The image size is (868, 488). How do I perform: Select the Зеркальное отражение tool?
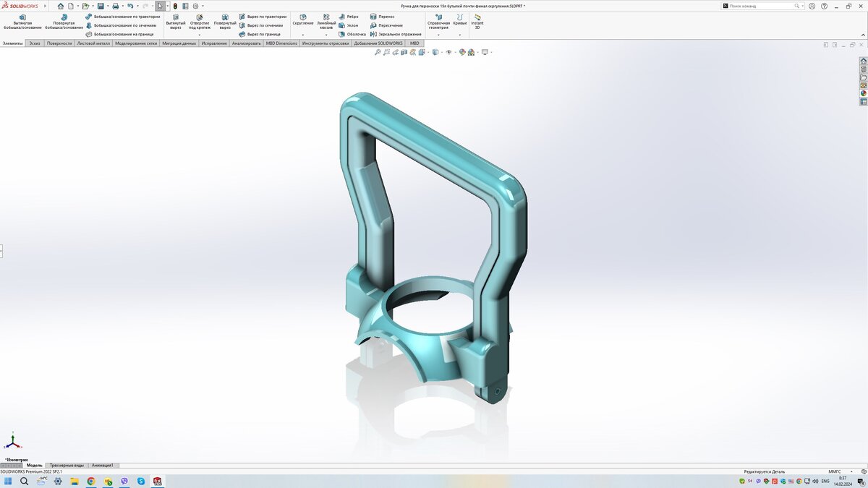[x=396, y=34]
